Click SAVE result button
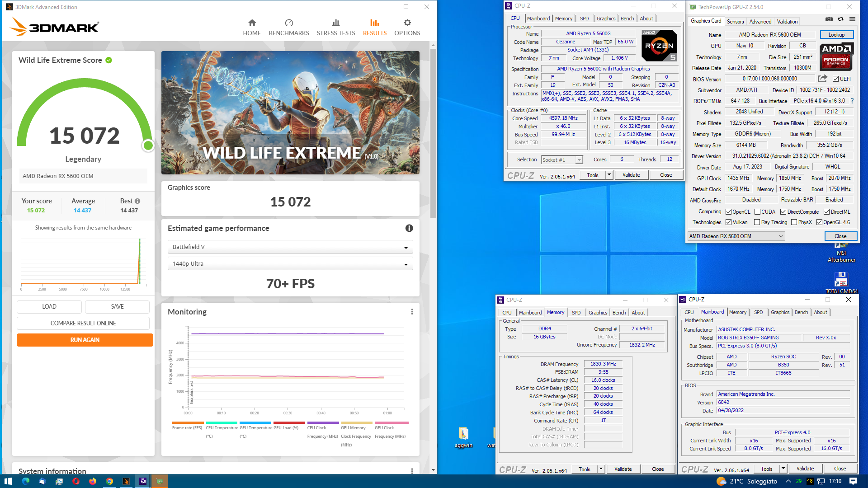The image size is (868, 488). (x=117, y=306)
